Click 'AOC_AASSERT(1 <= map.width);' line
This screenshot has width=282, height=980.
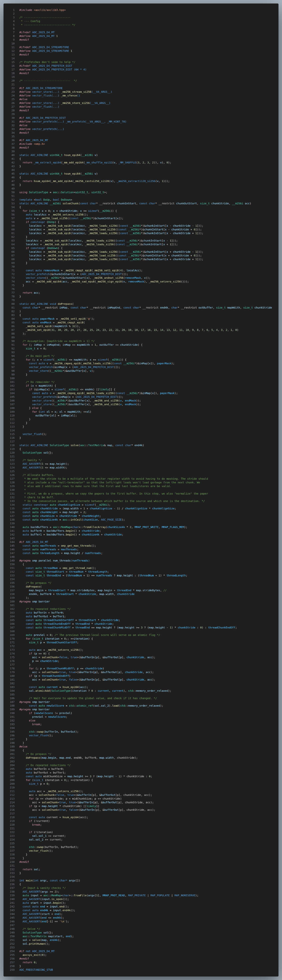pos(45,468)
